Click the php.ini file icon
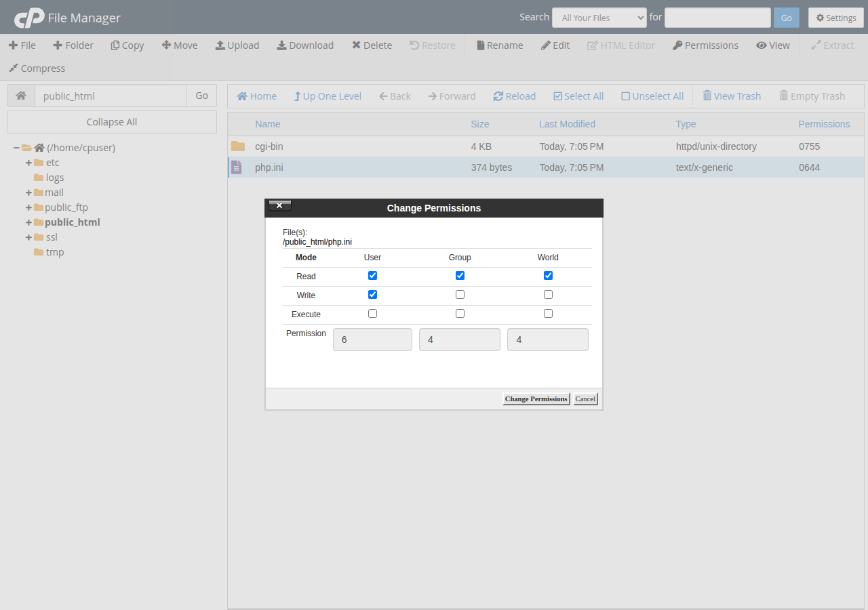Viewport: 868px width, 610px height. 236,167
